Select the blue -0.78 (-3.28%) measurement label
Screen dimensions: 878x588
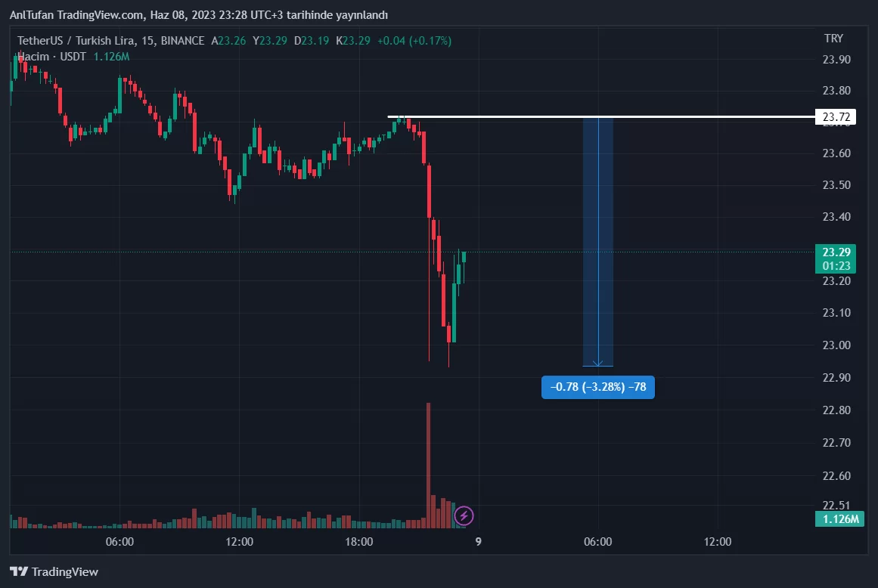(598, 387)
